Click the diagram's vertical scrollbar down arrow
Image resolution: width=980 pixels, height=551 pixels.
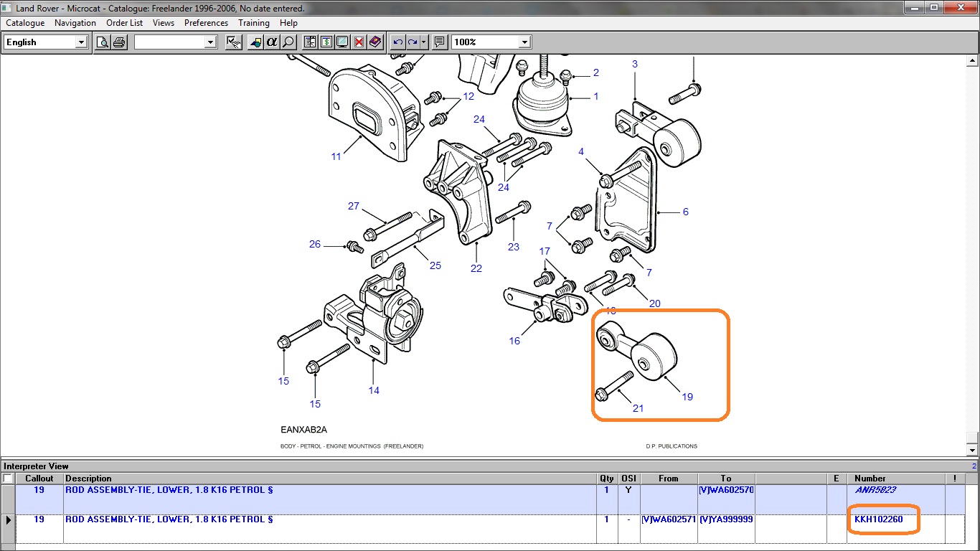(974, 450)
